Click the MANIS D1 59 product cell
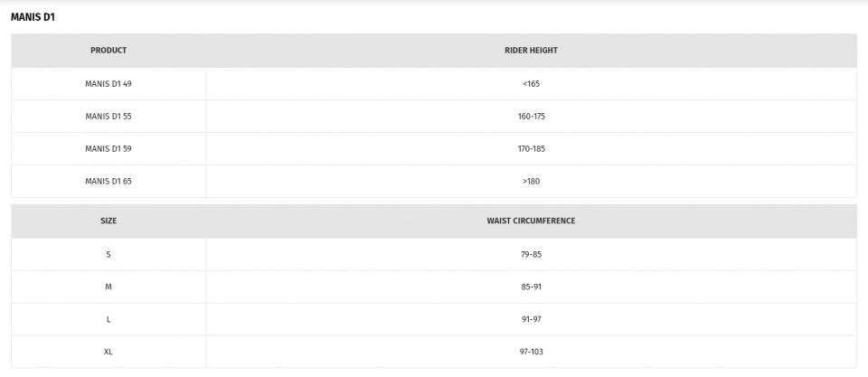Screen dimensions: 868x377 [x=108, y=149]
